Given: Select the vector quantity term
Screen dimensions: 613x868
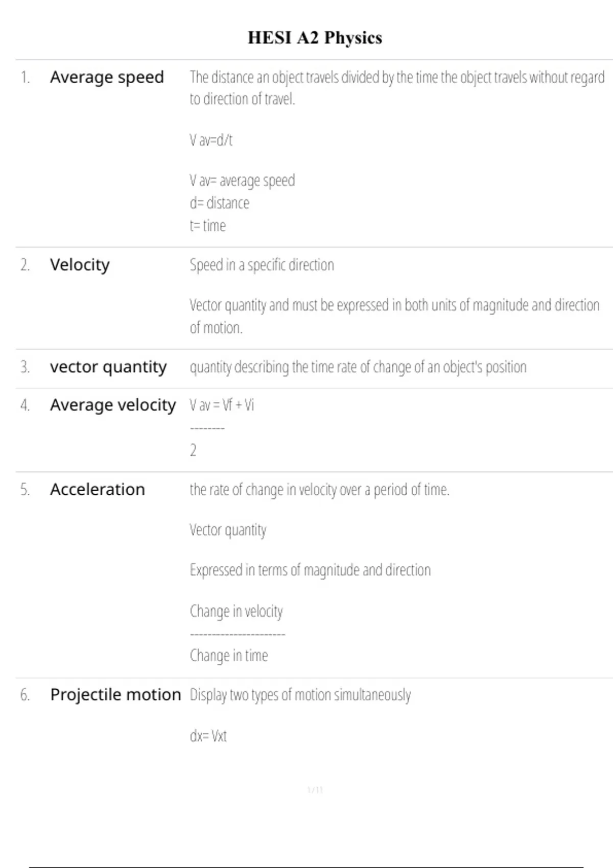Looking at the screenshot, I should (x=108, y=367).
